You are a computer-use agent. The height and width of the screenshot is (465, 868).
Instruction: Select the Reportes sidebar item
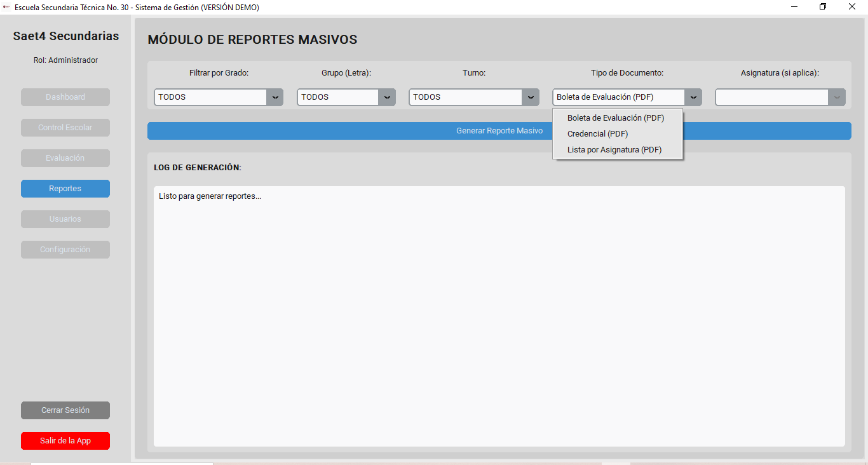pos(65,188)
